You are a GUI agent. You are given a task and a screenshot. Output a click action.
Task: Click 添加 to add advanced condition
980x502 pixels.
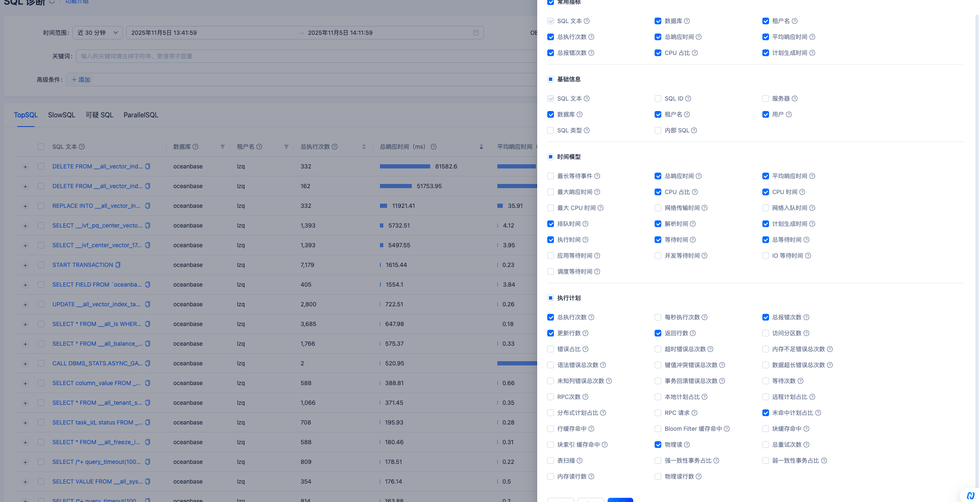pyautogui.click(x=81, y=80)
